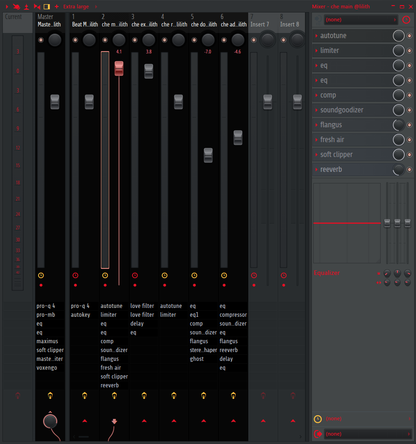Viewport: 416px width, 444px height.
Task: Disable the soft clipper slot LED
Action: click(410, 155)
